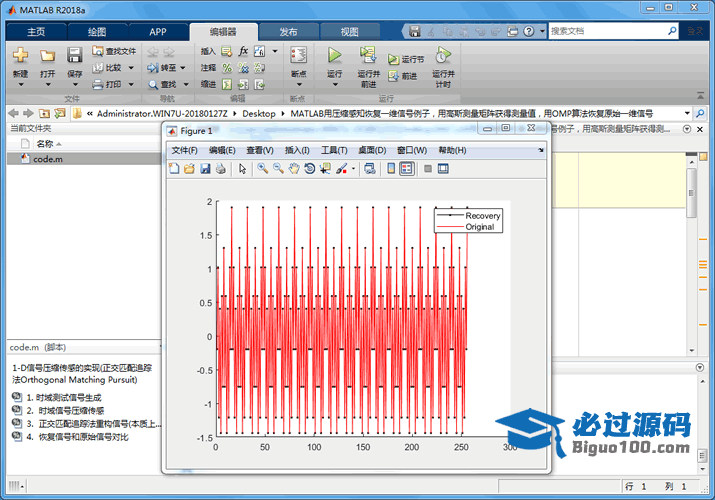Click the editor vertical scrollbar thumb
The image size is (715, 500).
tap(691, 193)
